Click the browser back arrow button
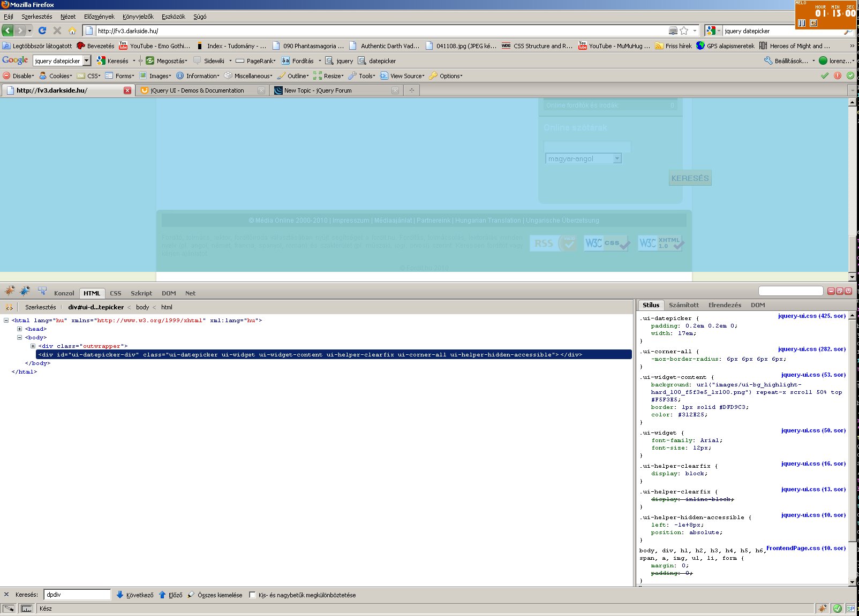The width and height of the screenshot is (859, 616). (x=8, y=31)
